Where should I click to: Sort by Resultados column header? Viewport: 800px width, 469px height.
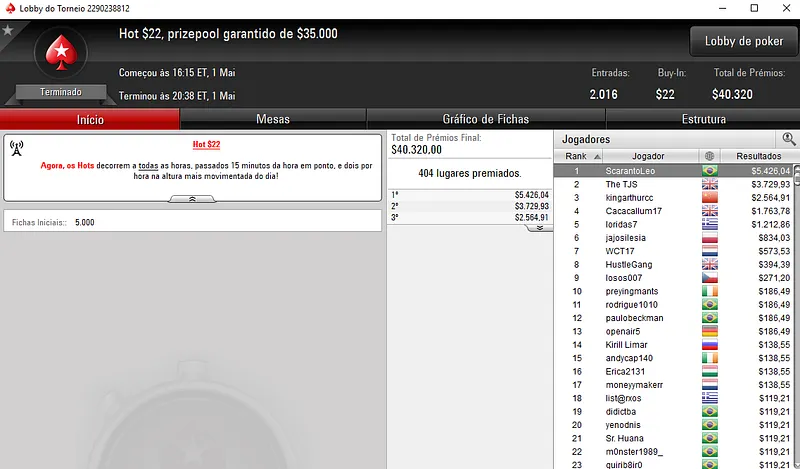tap(758, 156)
